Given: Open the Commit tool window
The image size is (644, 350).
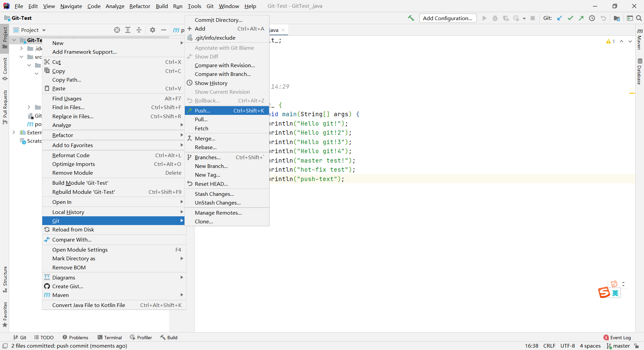Looking at the screenshot, I should (x=5, y=69).
